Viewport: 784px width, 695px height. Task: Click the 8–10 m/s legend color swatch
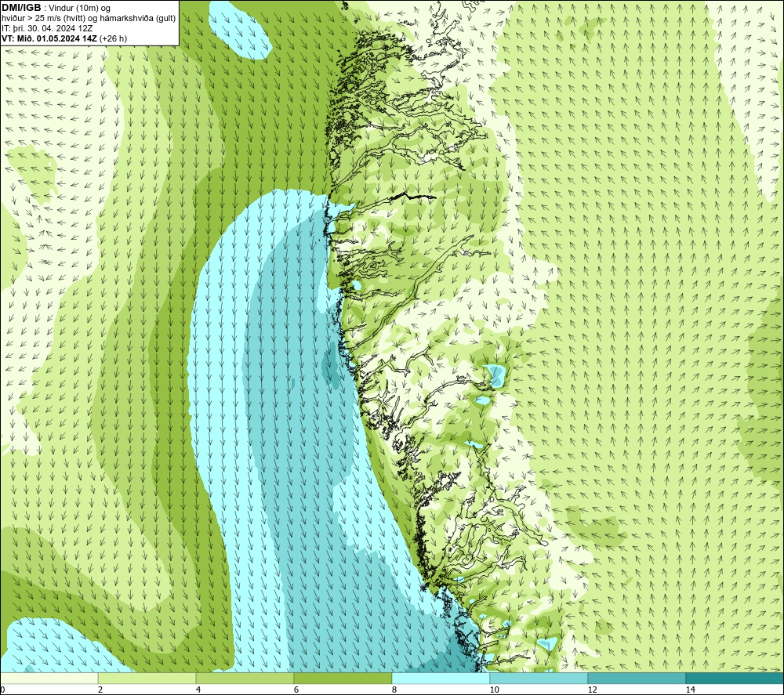pos(441,678)
